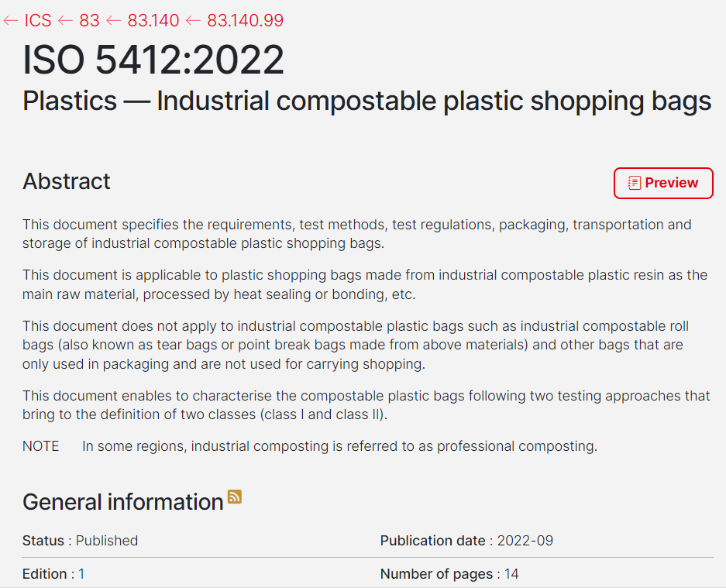Image resolution: width=726 pixels, height=588 pixels.
Task: Click the ISO 5412:2022 title heading
Action: coord(153,60)
